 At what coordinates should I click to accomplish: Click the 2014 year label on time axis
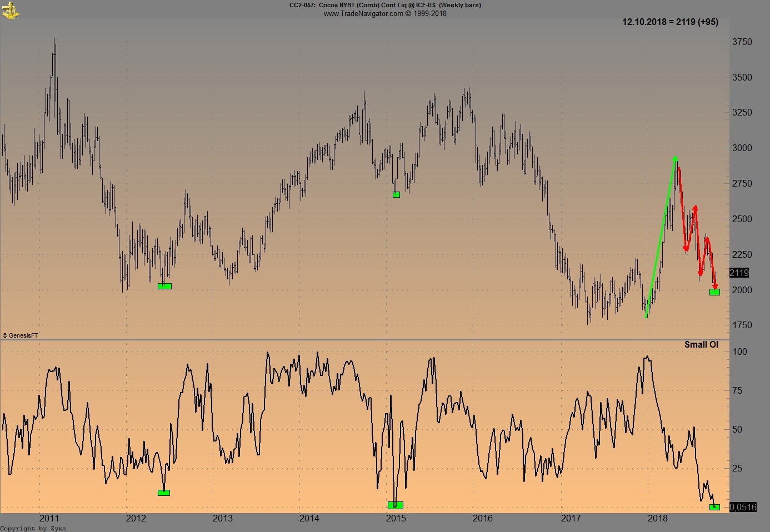click(x=309, y=518)
